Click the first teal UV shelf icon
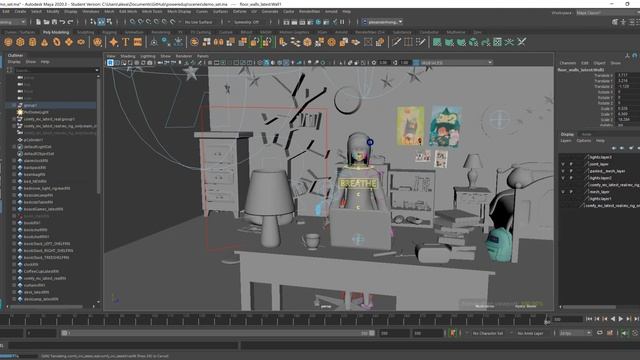This screenshot has height=360, width=640. pos(437,42)
